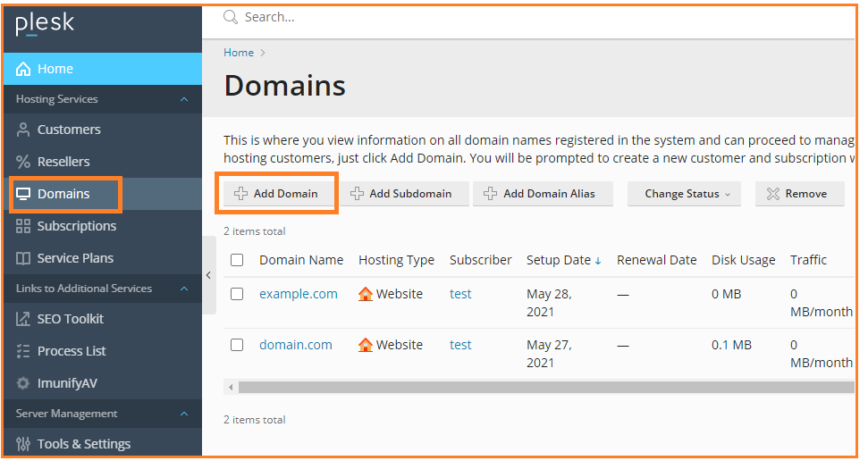Click the plus icon on Add Domain
The width and height of the screenshot is (868, 469).
point(240,193)
